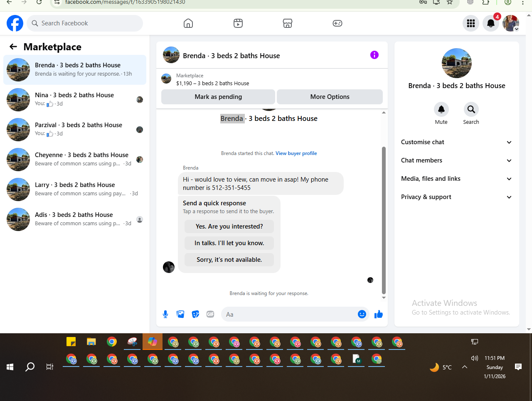Open the Larry conversation
The height and width of the screenshot is (401, 532).
[x=75, y=189]
